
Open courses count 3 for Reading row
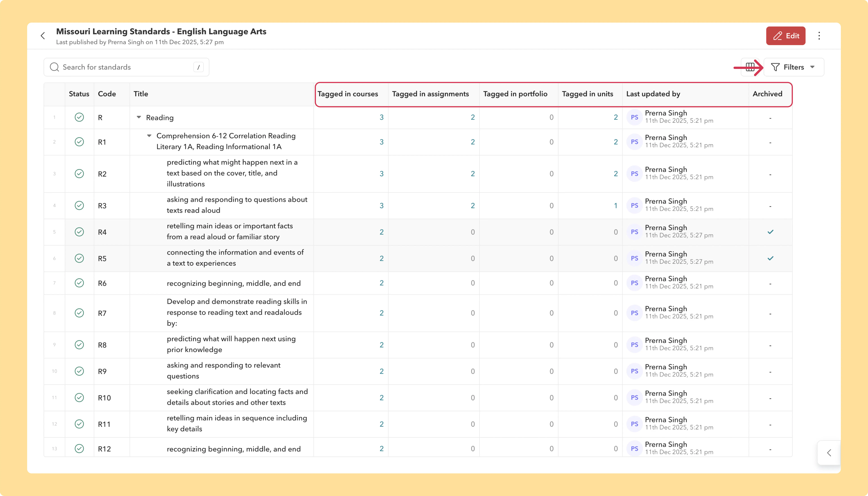[x=382, y=118]
